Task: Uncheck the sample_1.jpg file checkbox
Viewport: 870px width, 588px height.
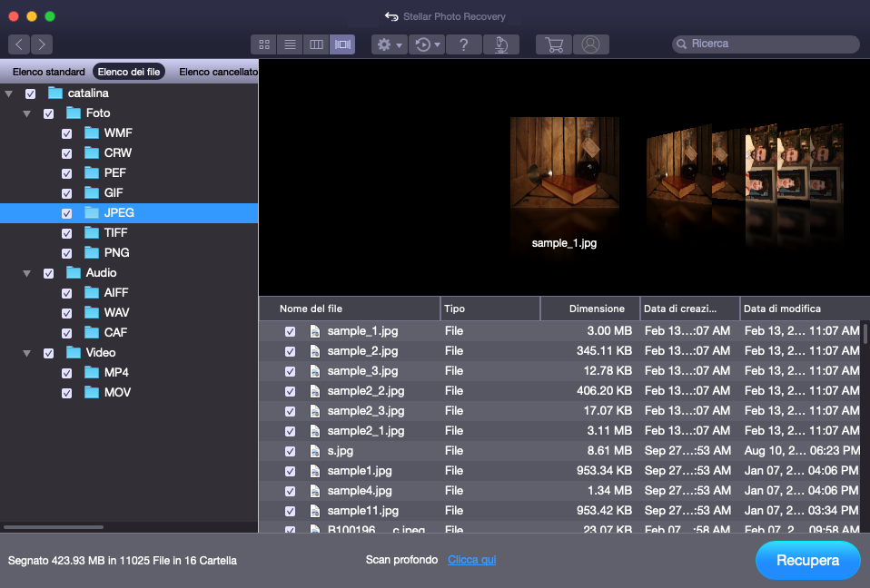Action: pyautogui.click(x=290, y=331)
